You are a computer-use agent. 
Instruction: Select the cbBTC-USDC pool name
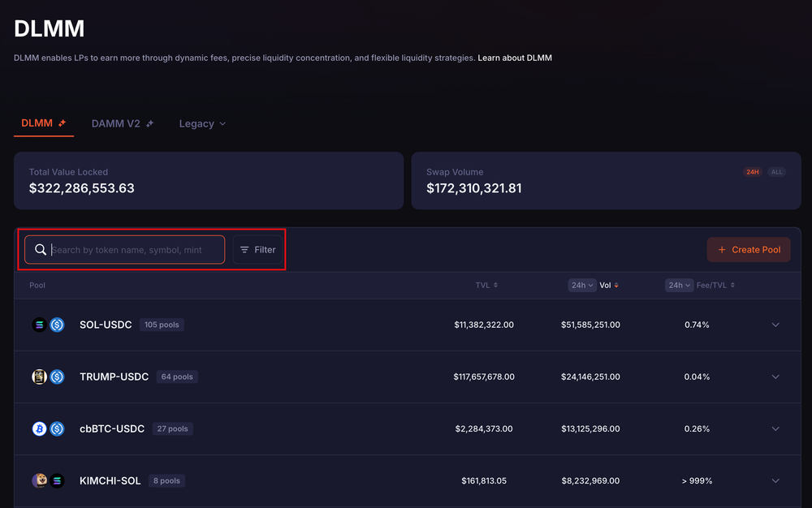(x=112, y=428)
